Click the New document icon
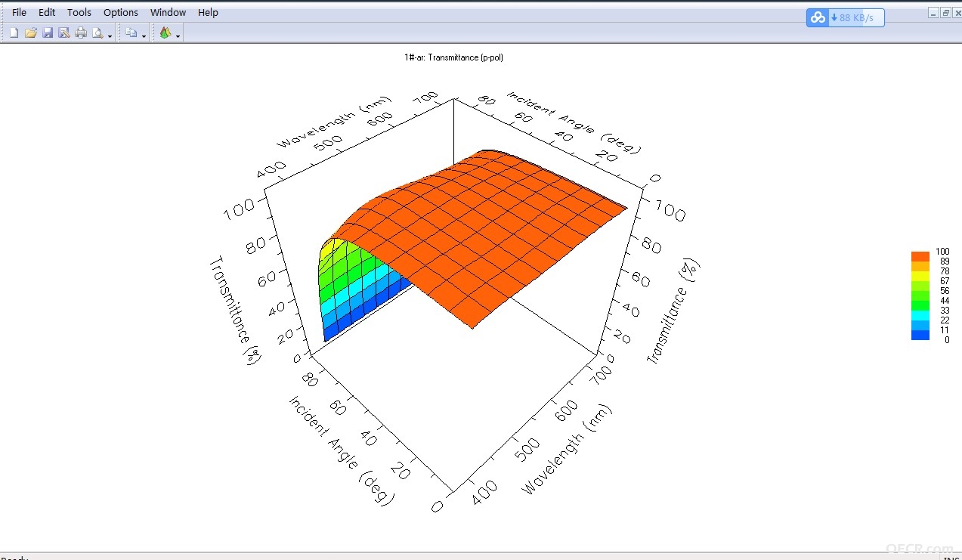Image resolution: width=962 pixels, height=560 pixels. 14,33
